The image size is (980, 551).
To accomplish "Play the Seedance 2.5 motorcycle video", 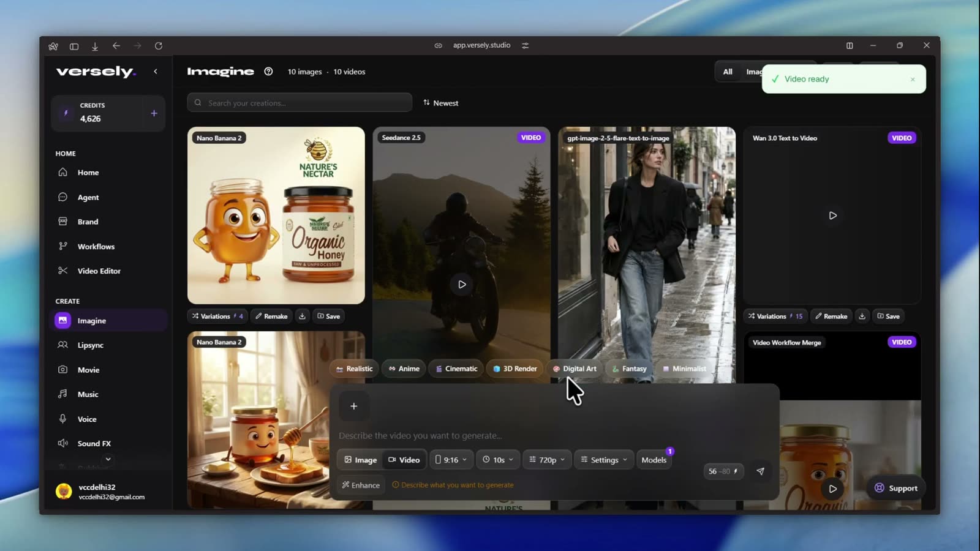I will (x=462, y=284).
